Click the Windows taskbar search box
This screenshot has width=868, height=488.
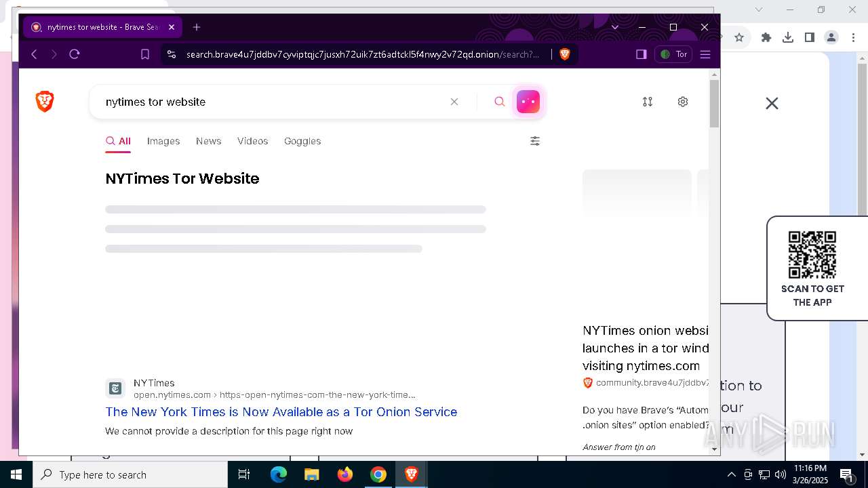tap(130, 474)
